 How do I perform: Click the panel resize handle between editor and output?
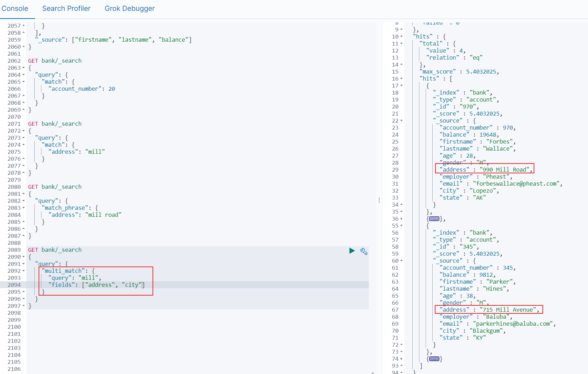point(379,200)
